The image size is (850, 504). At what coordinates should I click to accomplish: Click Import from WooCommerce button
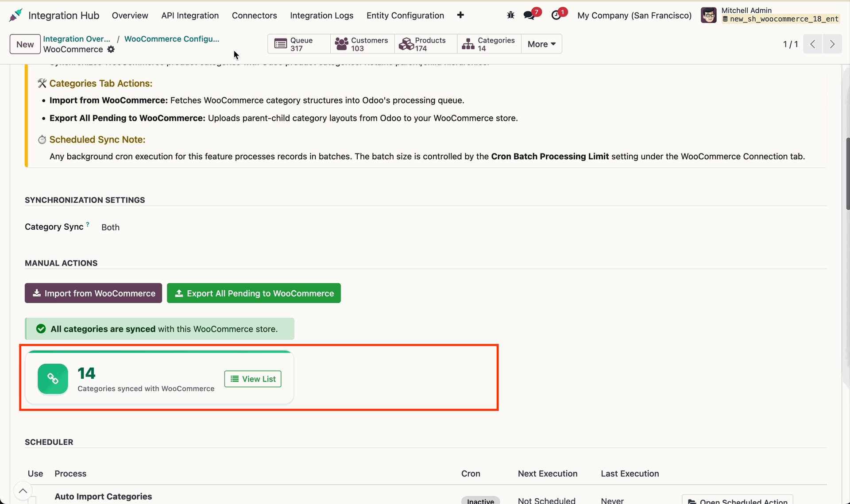93,293
